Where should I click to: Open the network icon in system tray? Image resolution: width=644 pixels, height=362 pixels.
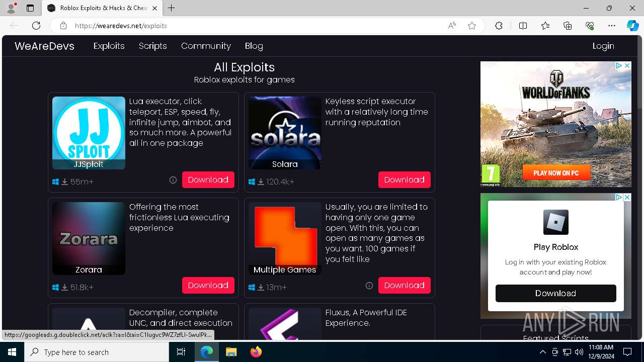(x=567, y=352)
